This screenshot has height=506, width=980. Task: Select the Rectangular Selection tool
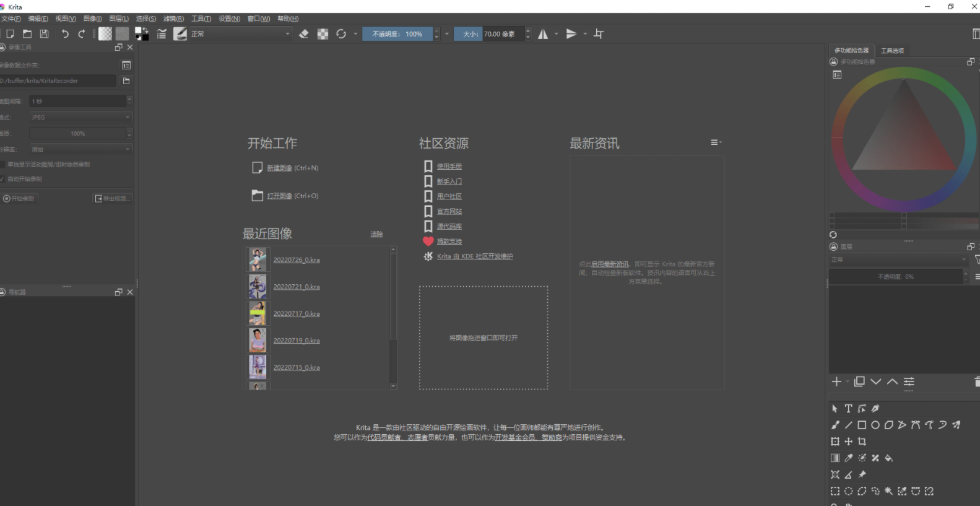coord(835,491)
